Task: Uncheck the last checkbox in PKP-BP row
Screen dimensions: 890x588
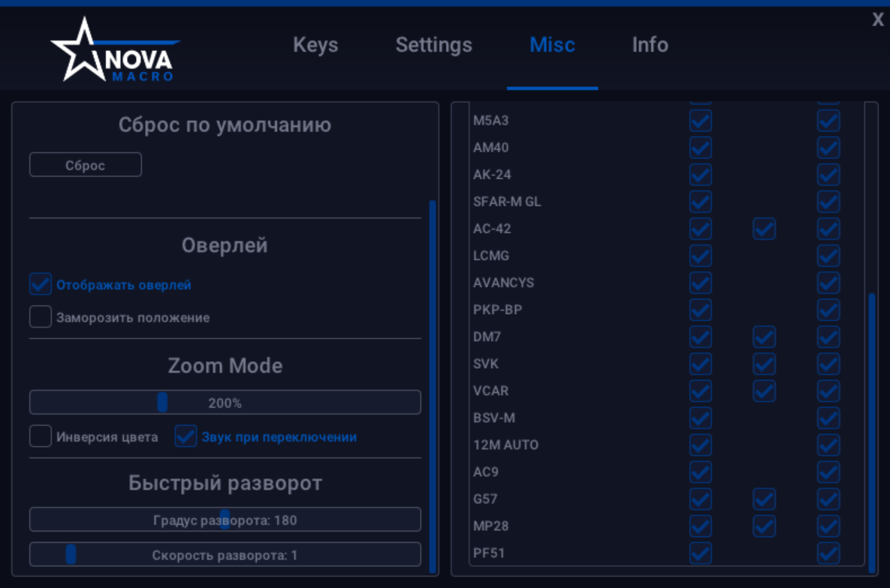Action: [828, 310]
